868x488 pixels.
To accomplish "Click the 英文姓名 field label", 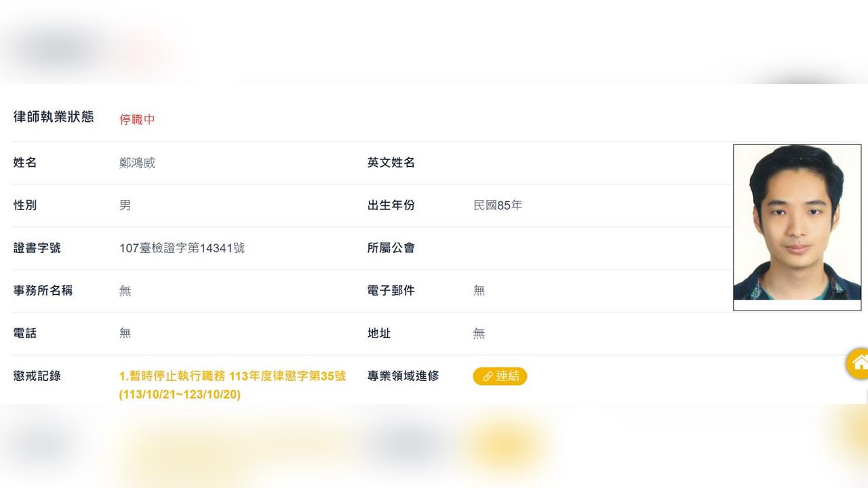I will pos(391,163).
